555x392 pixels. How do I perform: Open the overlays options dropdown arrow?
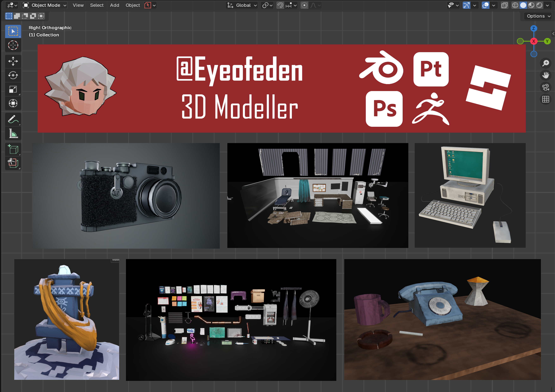click(x=493, y=5)
